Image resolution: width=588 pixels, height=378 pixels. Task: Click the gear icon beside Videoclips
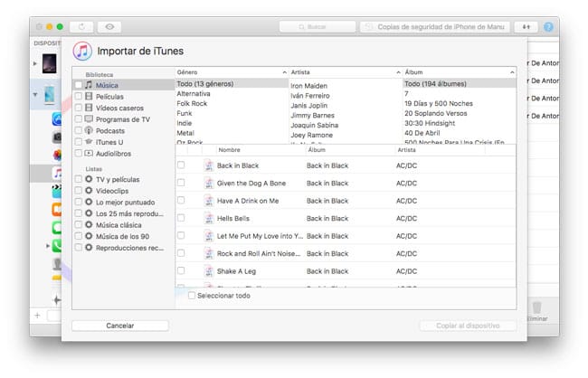coord(89,191)
